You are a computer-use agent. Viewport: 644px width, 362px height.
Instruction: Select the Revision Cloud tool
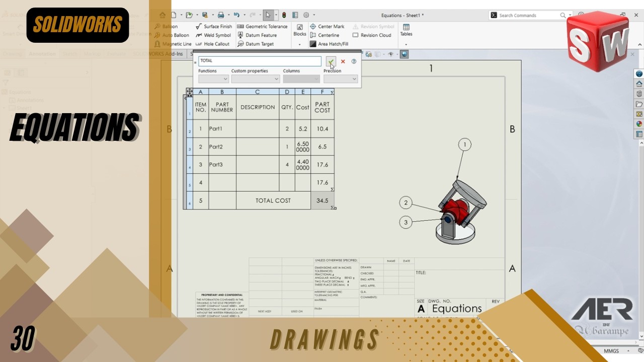click(x=372, y=35)
